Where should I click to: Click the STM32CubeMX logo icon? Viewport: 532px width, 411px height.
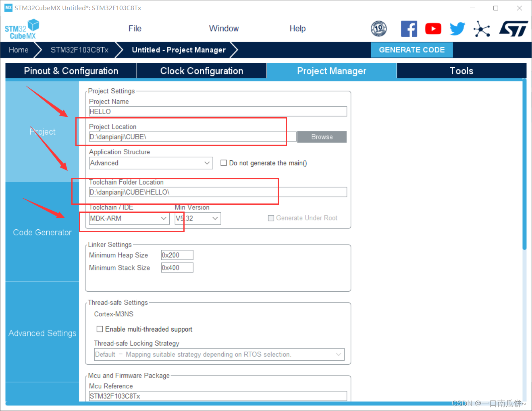click(x=22, y=29)
